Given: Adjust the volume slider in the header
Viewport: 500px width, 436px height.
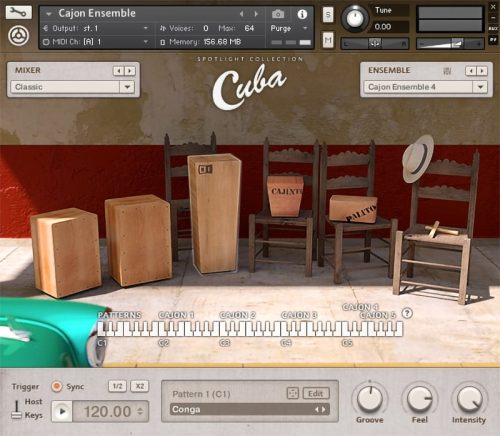Looking at the screenshot, I should point(450,43).
